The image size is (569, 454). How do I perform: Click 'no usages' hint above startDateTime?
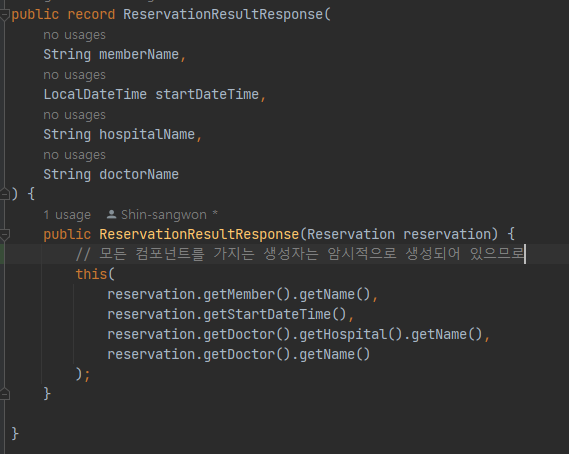click(74, 75)
